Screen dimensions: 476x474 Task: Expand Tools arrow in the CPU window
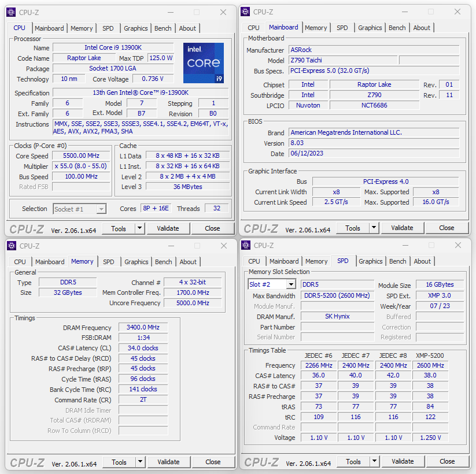point(139,228)
